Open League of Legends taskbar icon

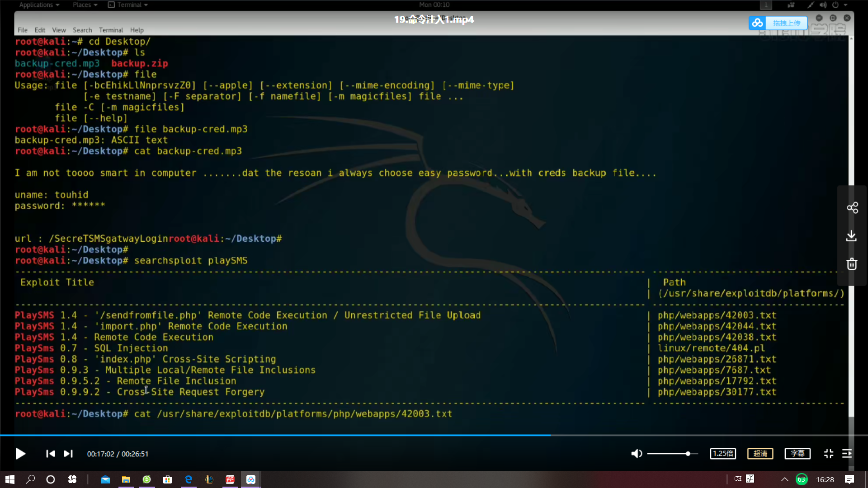click(209, 479)
